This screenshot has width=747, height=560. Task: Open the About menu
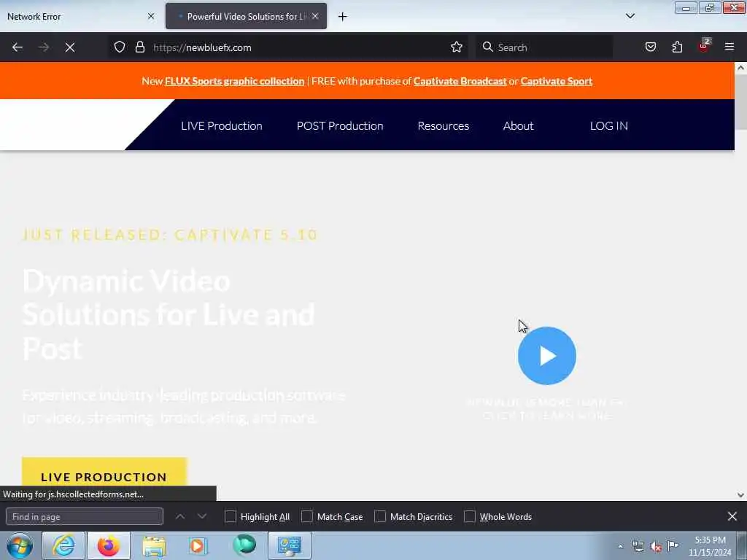pos(519,125)
